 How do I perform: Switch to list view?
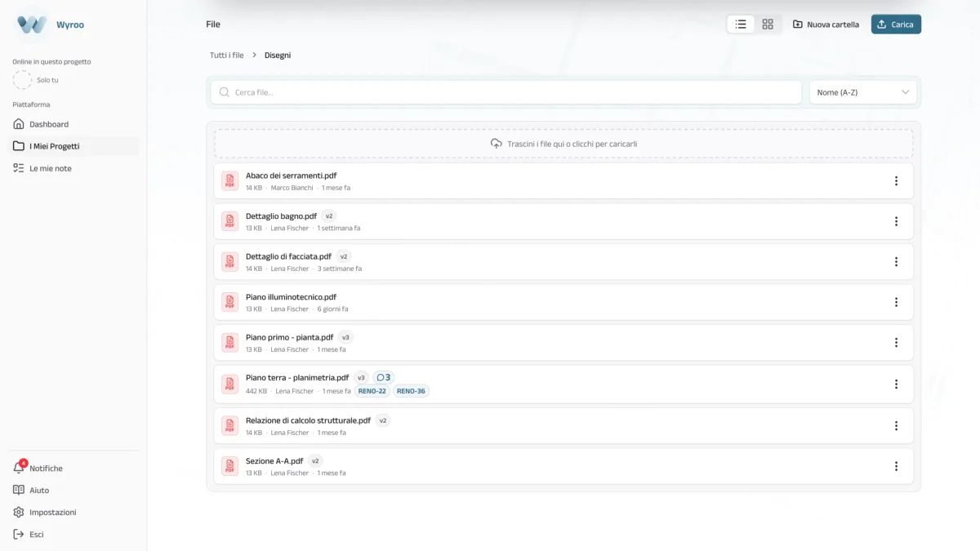coord(741,24)
